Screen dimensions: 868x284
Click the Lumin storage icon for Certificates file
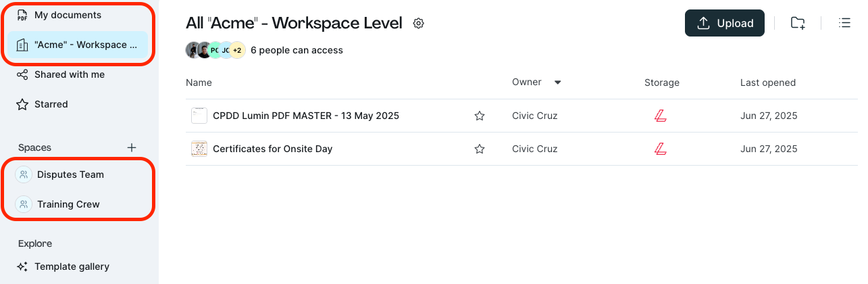[661, 149]
